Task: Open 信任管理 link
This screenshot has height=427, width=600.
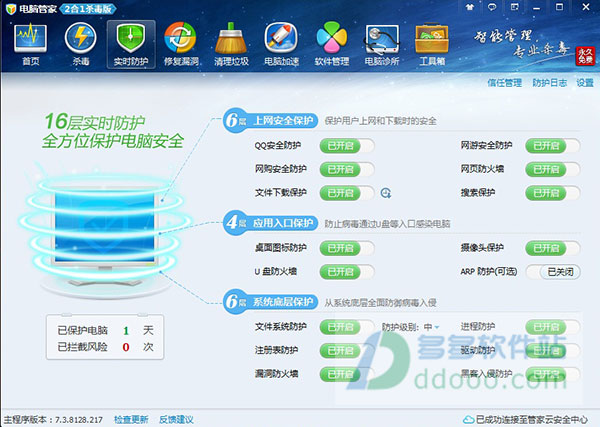Action: [504, 83]
